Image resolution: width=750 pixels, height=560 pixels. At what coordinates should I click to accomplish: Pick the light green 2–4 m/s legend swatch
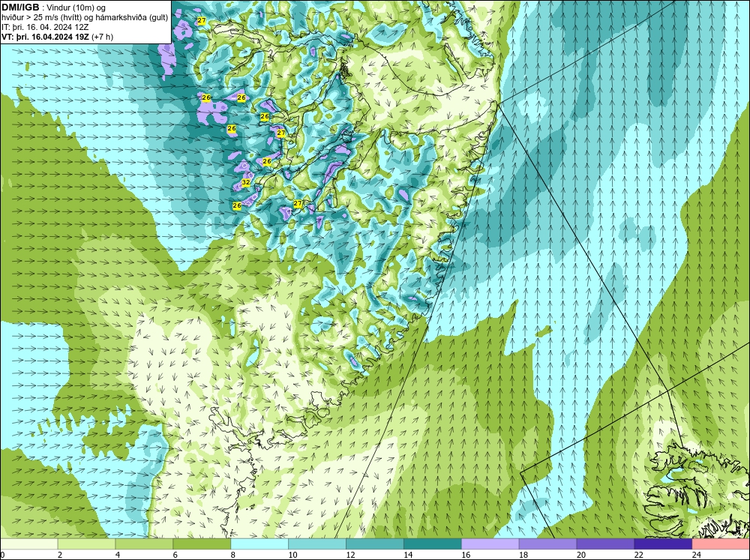pos(86,544)
